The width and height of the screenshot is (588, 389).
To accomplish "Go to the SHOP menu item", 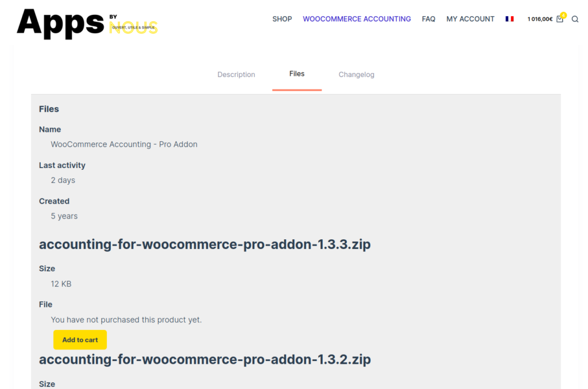I will click(x=282, y=19).
